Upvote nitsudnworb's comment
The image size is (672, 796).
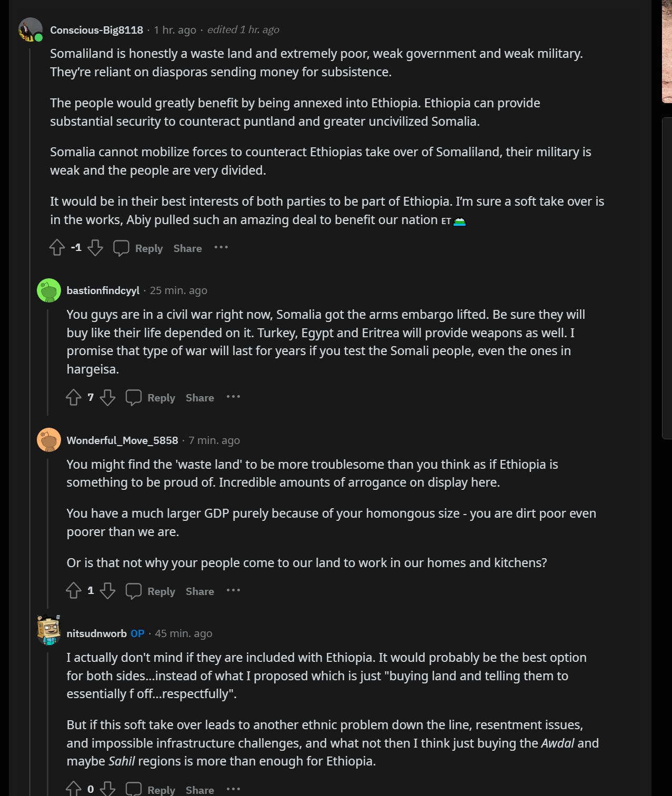(74, 789)
